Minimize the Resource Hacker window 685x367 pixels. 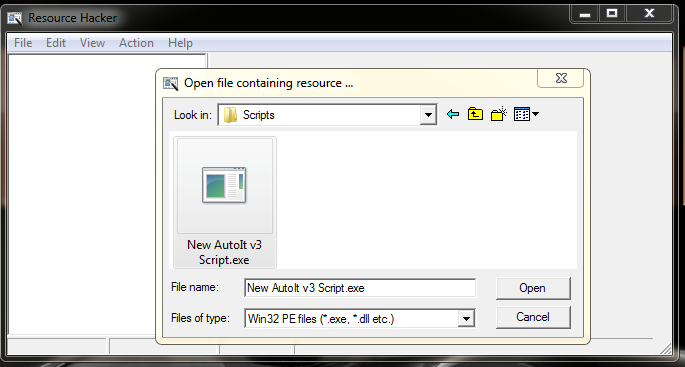point(585,14)
